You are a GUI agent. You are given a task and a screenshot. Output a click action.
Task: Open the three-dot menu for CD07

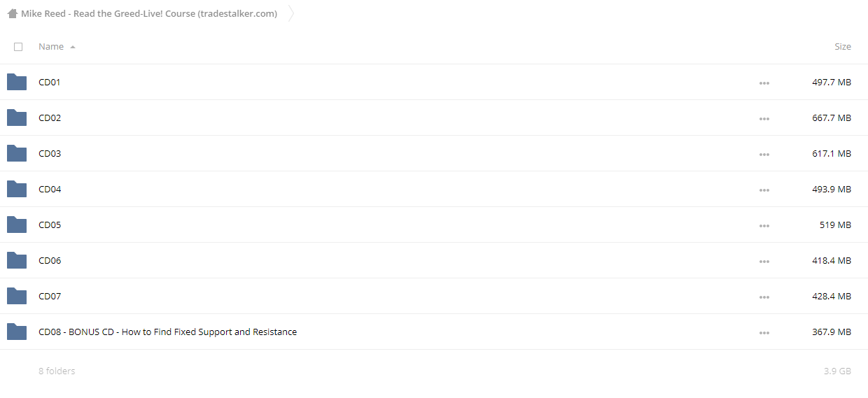click(764, 297)
